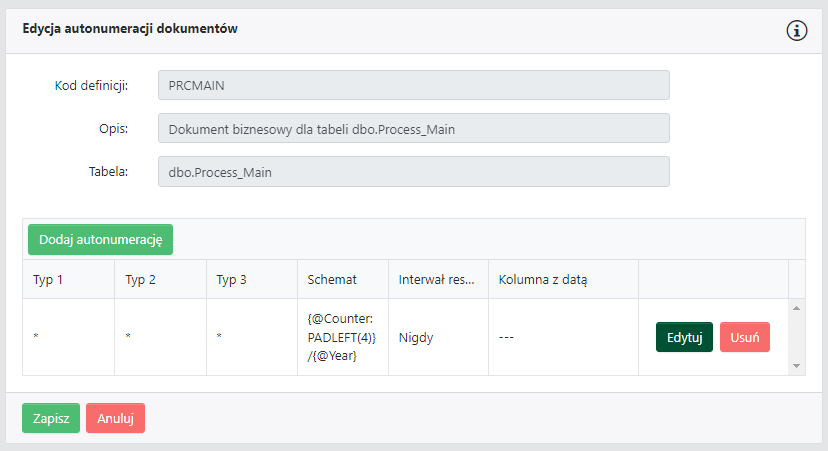Click the Dodaj autonumerację button

[100, 239]
